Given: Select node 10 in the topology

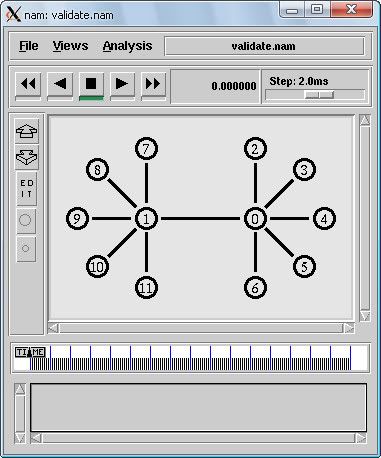Looking at the screenshot, I should coord(97,267).
